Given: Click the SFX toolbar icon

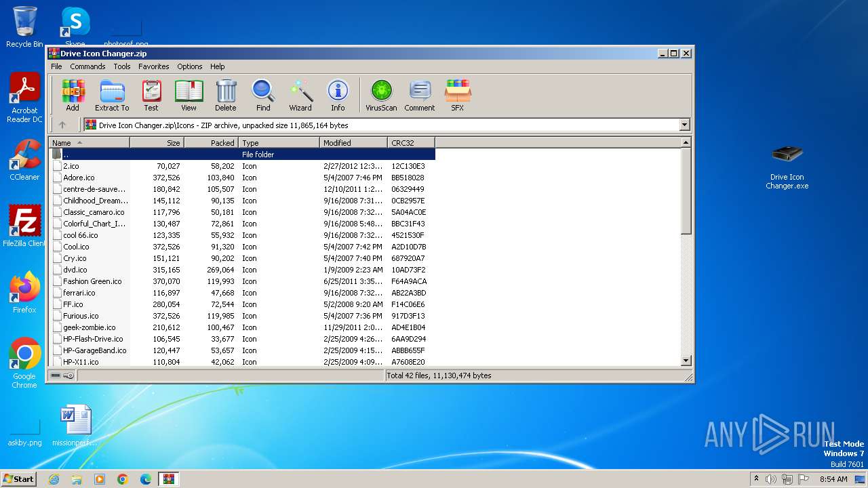Looking at the screenshot, I should pos(458,95).
